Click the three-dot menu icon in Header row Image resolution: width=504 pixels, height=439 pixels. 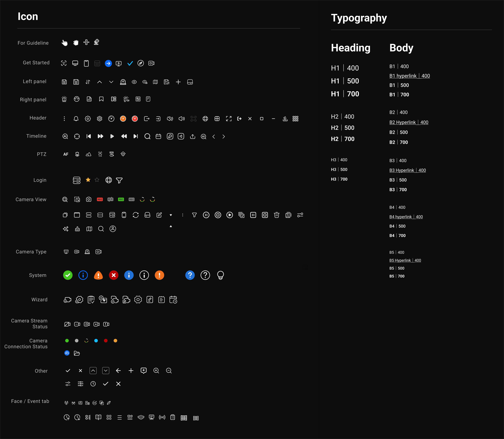point(64,119)
